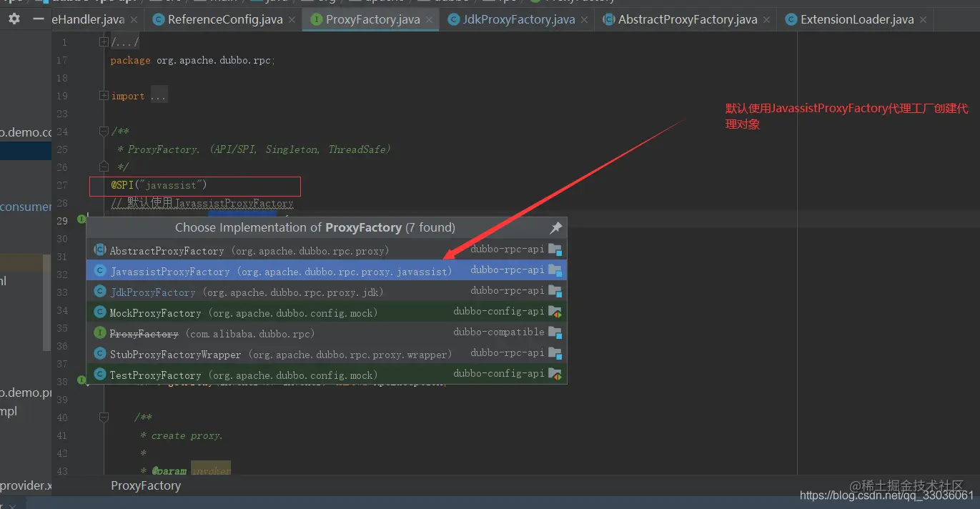Click the dubbo-compatible module folder icon
The image size is (980, 509).
555,333
